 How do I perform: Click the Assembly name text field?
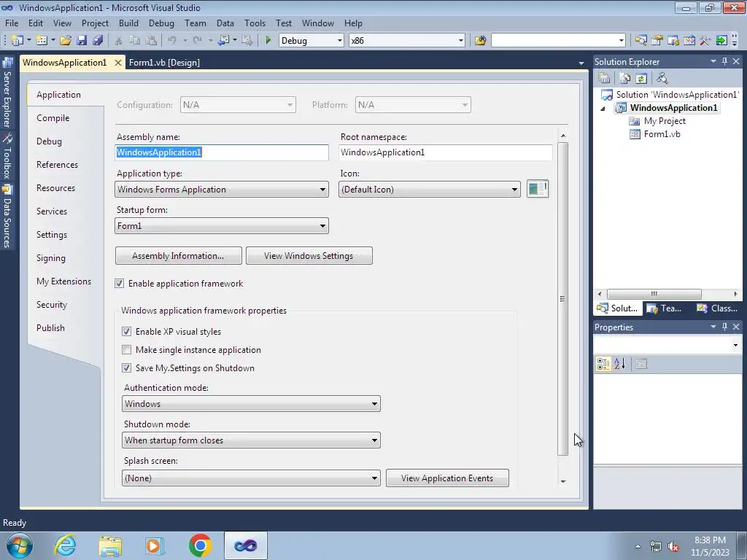222,152
